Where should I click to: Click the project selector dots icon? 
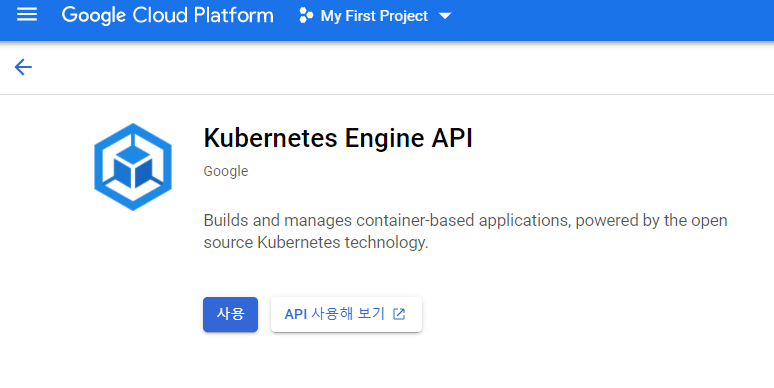(x=306, y=16)
